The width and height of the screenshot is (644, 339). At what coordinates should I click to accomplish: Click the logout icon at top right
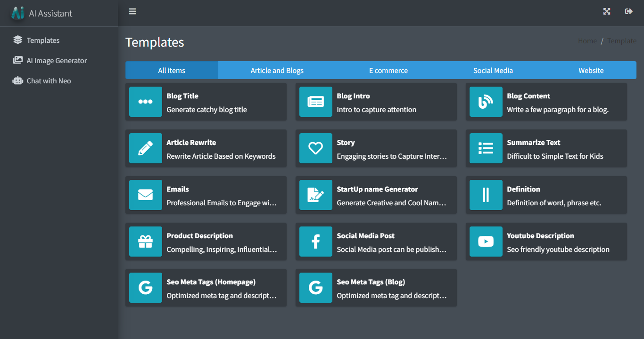[x=628, y=11]
